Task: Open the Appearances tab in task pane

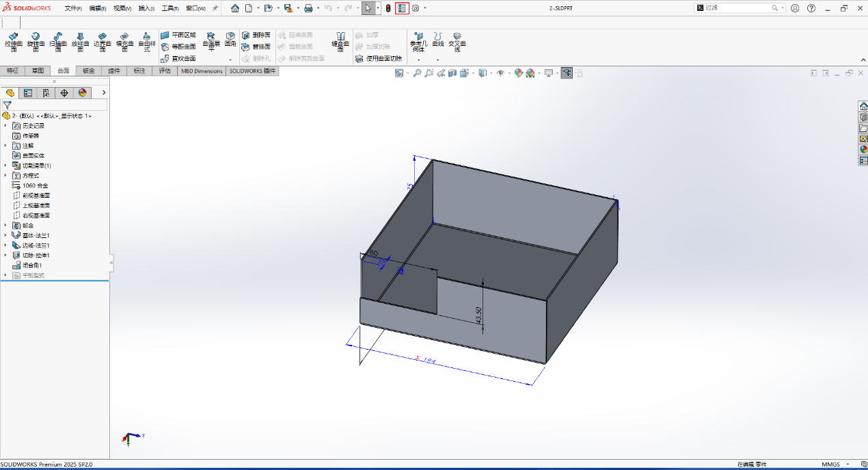Action: (863, 149)
